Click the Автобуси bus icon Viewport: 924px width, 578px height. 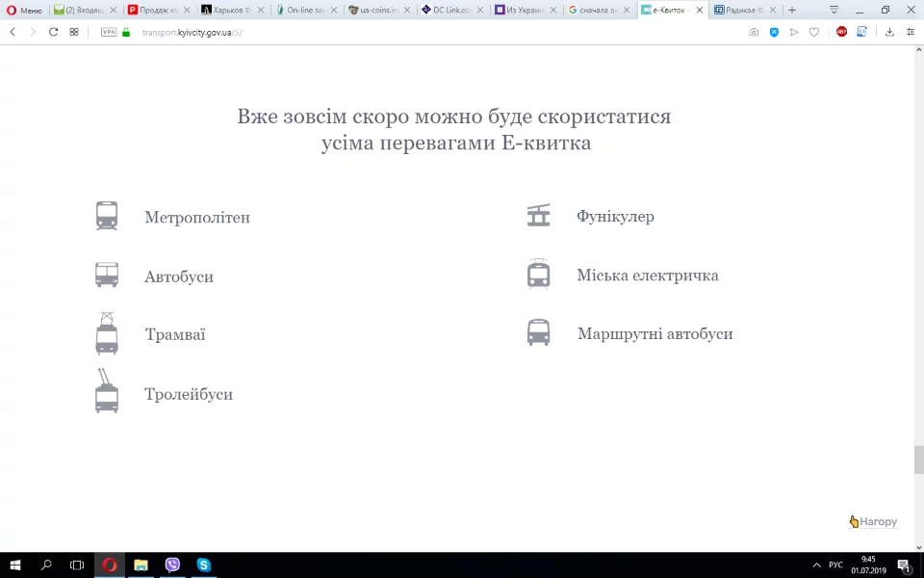click(107, 275)
